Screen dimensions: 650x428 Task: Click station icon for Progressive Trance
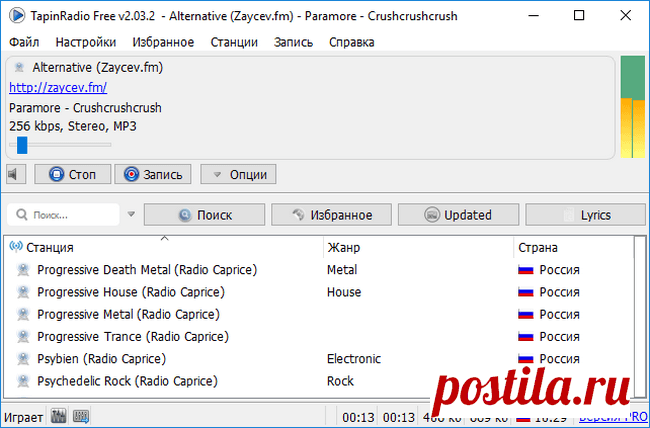pos(23,337)
